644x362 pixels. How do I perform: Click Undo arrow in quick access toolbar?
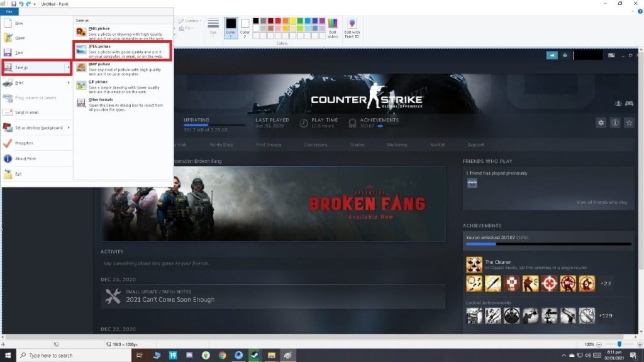click(x=21, y=4)
